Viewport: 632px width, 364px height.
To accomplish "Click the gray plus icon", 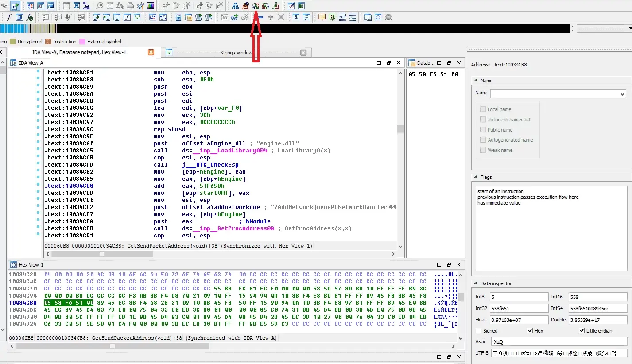I will (271, 17).
